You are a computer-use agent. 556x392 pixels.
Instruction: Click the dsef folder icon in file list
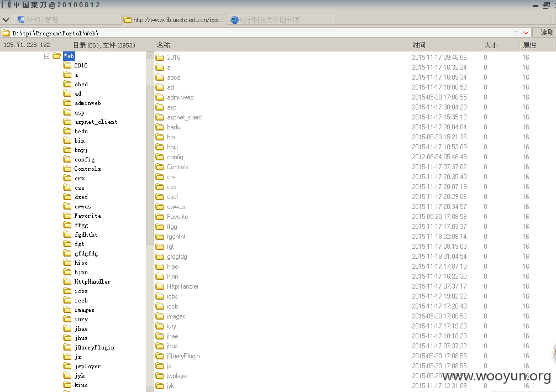pos(160,196)
